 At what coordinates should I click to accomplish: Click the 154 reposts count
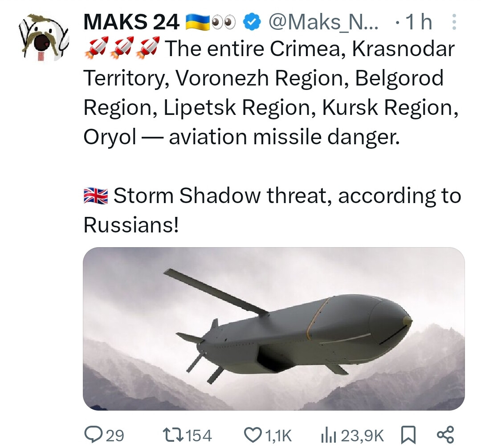coord(199,436)
